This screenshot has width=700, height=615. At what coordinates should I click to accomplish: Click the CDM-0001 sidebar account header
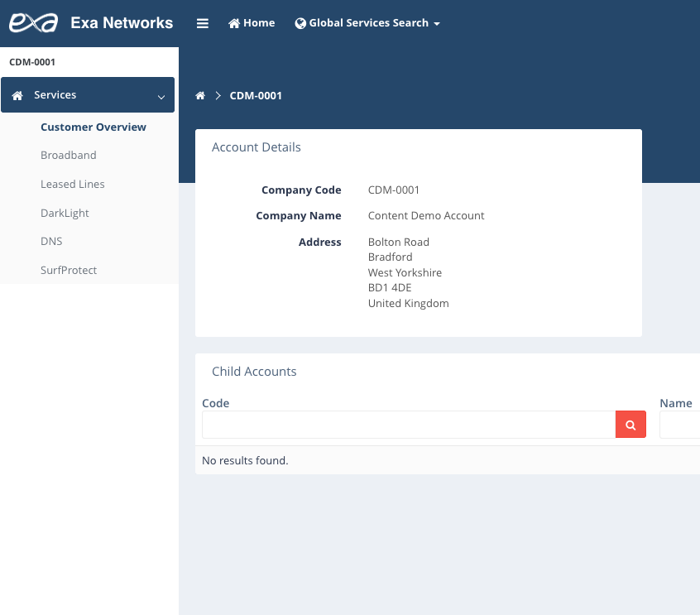pos(32,62)
